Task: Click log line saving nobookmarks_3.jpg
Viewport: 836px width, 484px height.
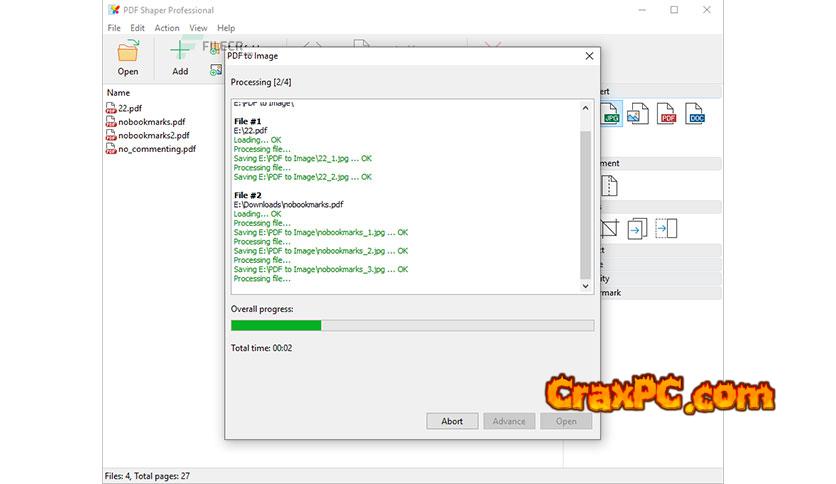Action: [321, 269]
